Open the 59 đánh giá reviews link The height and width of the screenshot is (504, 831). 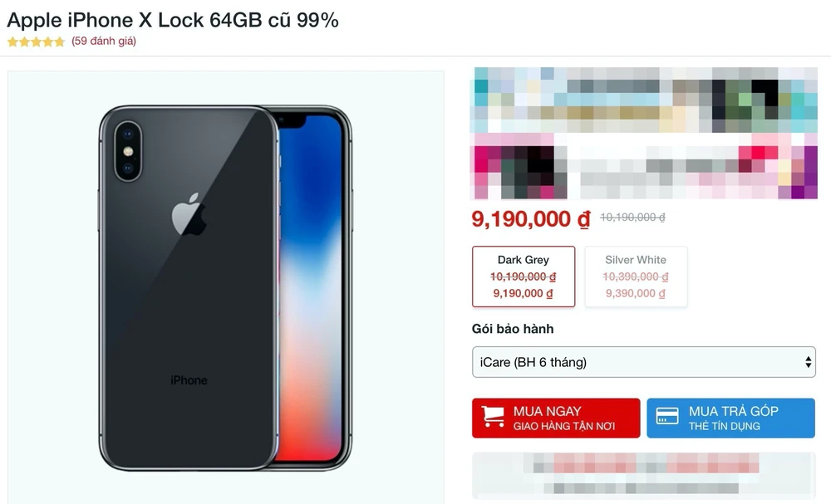tap(104, 42)
